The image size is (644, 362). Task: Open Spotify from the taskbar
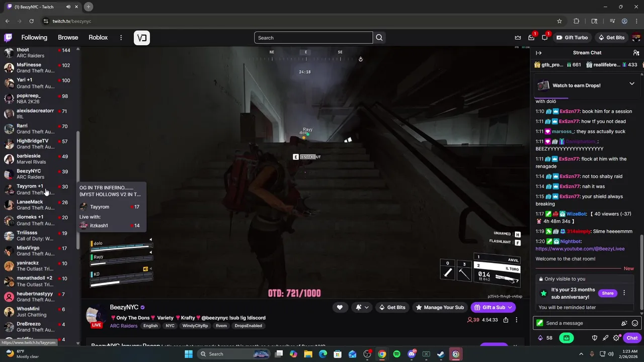[x=396, y=354]
